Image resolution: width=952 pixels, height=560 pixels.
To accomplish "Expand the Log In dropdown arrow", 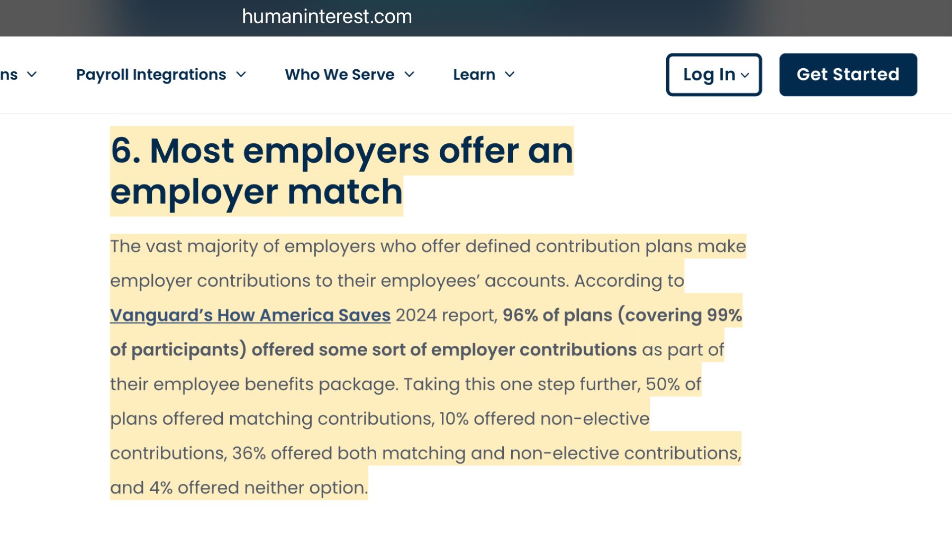I will click(x=745, y=75).
